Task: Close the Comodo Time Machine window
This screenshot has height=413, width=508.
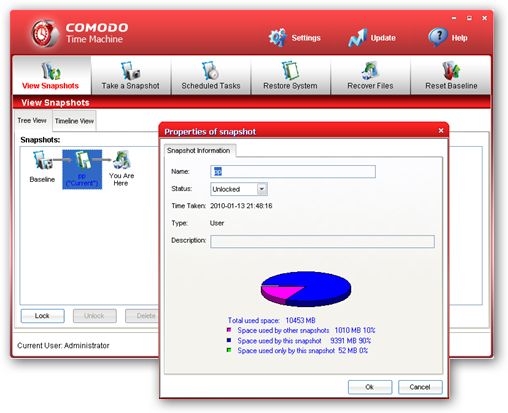Action: click(484, 18)
